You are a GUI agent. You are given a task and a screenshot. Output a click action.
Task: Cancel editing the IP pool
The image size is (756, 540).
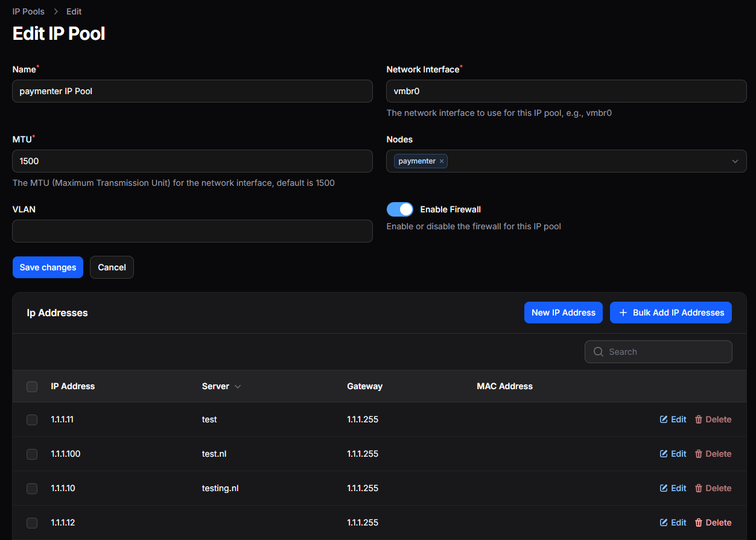coord(112,267)
